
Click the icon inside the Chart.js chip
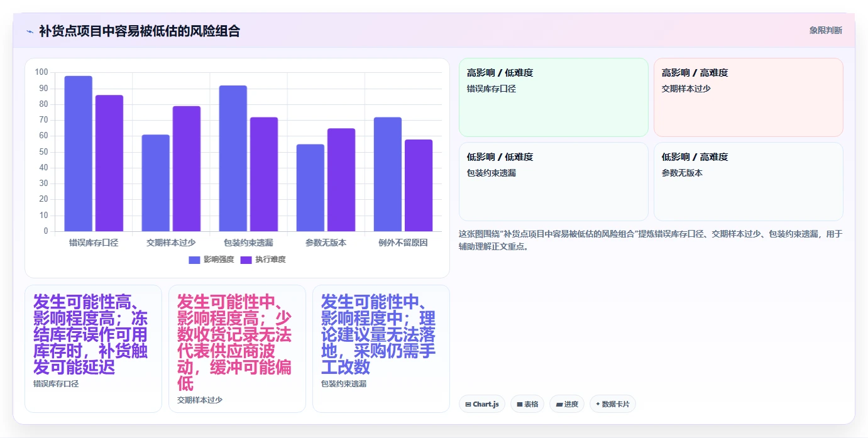tap(468, 405)
